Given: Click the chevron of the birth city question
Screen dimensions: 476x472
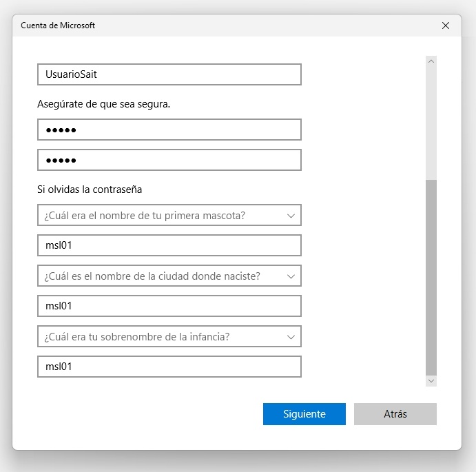Looking at the screenshot, I should (x=291, y=276).
